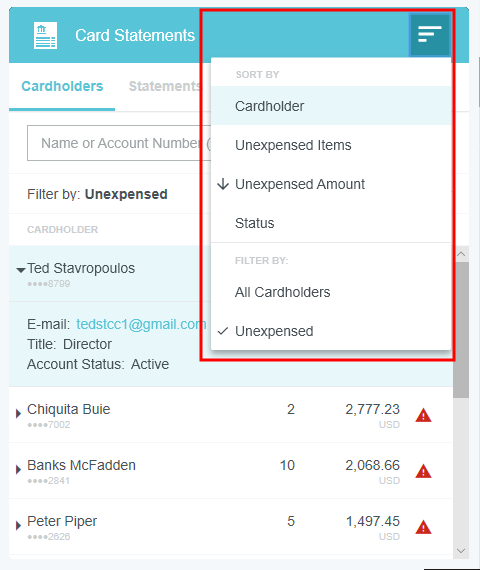Image resolution: width=480 pixels, height=570 pixels.
Task: Click Peter Piper's red warning icon
Action: point(423,527)
